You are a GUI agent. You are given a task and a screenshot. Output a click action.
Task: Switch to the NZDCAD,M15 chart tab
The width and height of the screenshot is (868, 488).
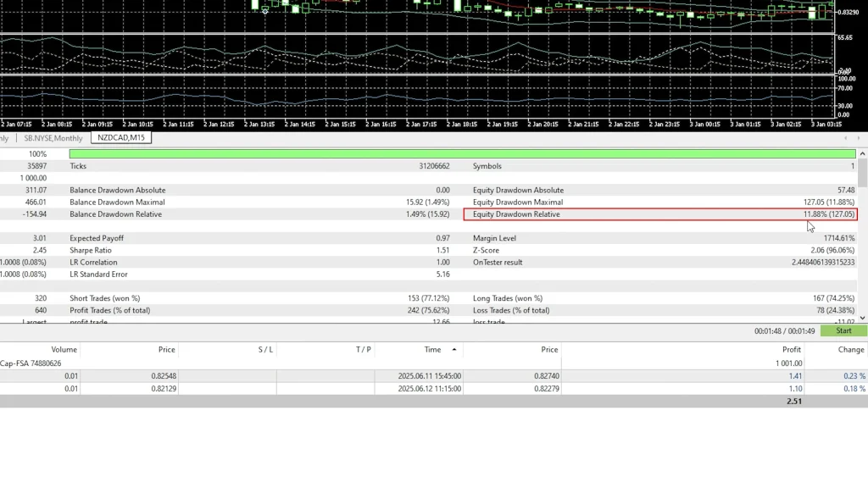click(121, 138)
